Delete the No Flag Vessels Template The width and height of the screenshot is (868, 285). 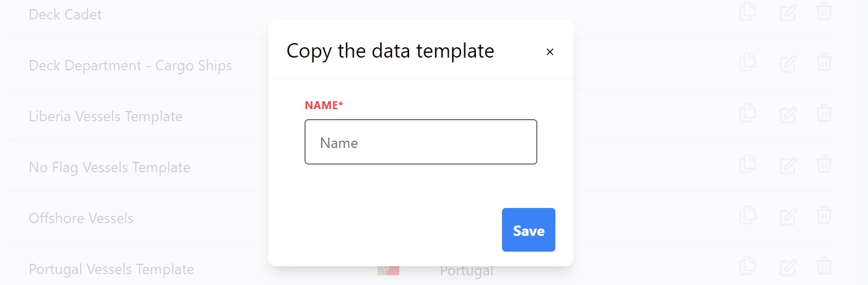coord(824,164)
